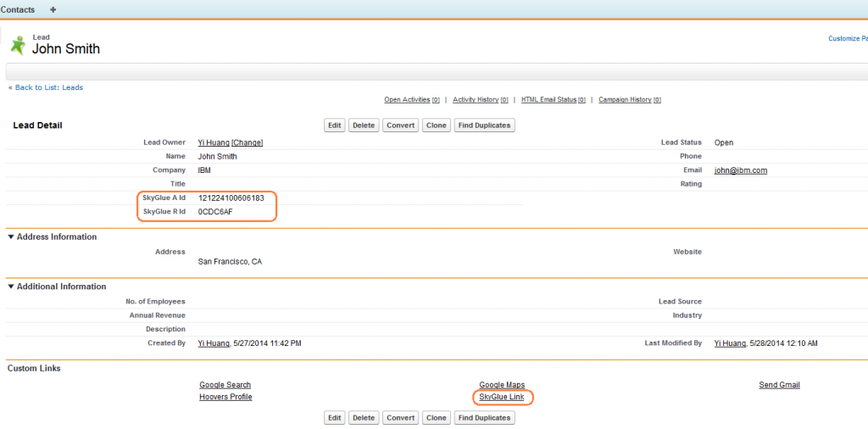Screen dimensions: 868x429
Task: Click the [Change] owner link
Action: (247, 142)
